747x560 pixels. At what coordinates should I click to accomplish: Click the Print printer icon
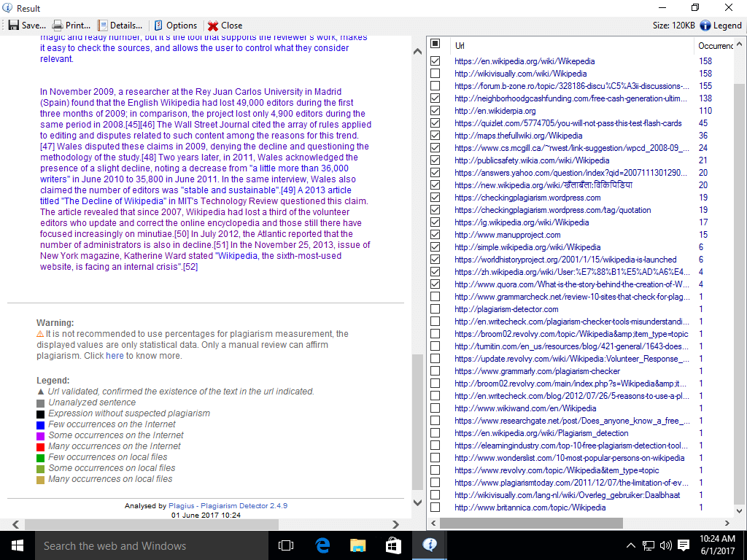58,25
